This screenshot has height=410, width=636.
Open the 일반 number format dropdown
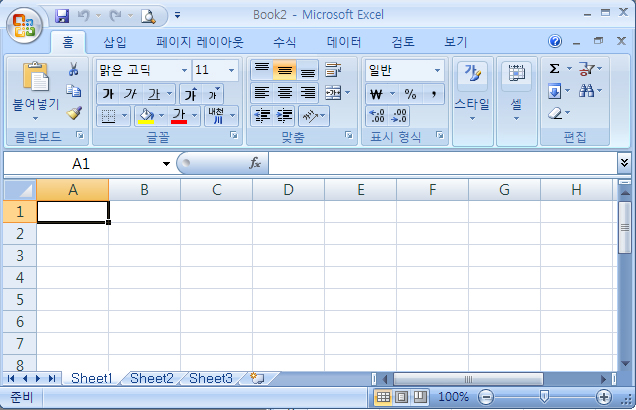(x=437, y=70)
